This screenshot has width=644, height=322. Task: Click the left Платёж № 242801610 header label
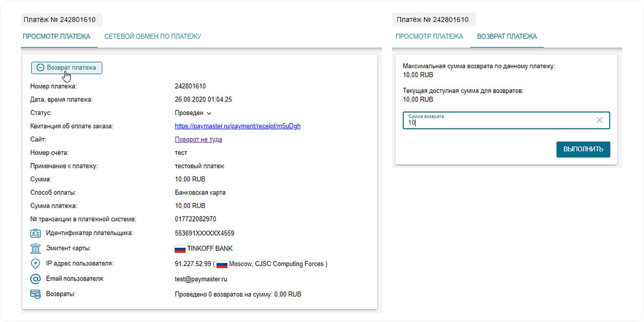[x=62, y=20]
